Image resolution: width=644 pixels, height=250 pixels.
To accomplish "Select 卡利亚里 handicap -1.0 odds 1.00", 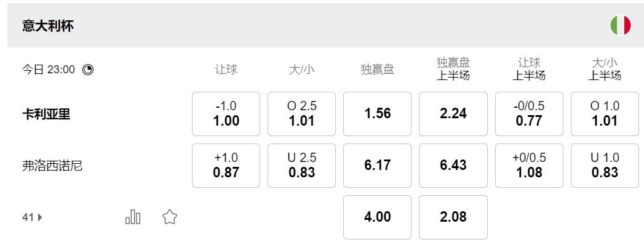I will (x=226, y=114).
